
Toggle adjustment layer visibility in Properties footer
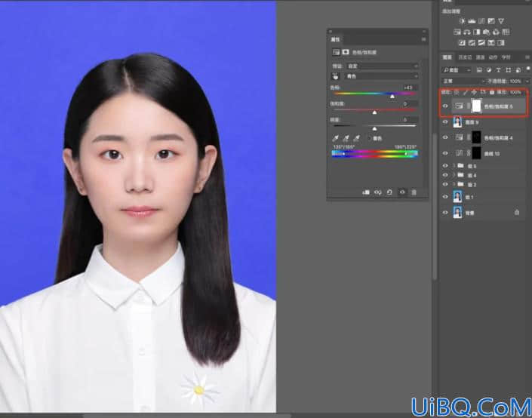(x=402, y=192)
